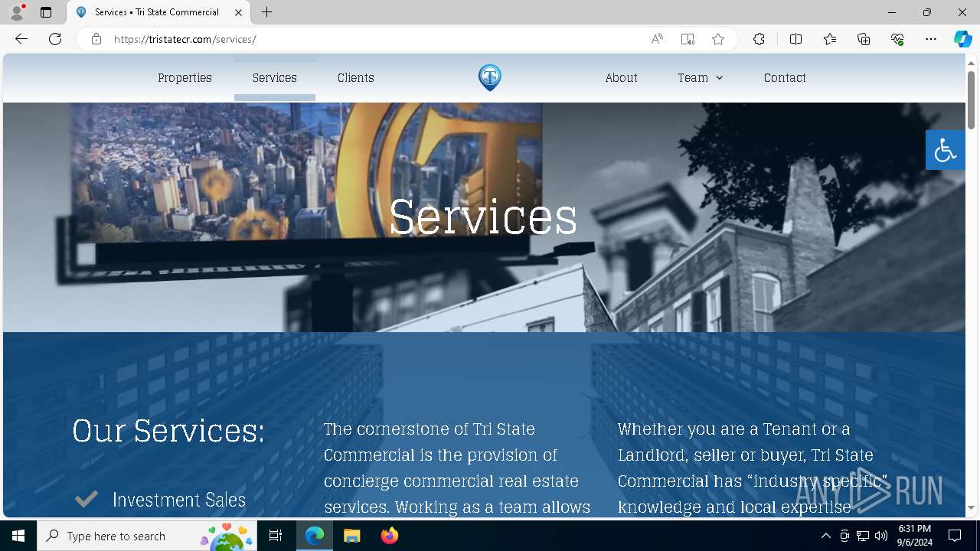
Task: Click the Investment Sales checkmark icon
Action: pyautogui.click(x=87, y=499)
